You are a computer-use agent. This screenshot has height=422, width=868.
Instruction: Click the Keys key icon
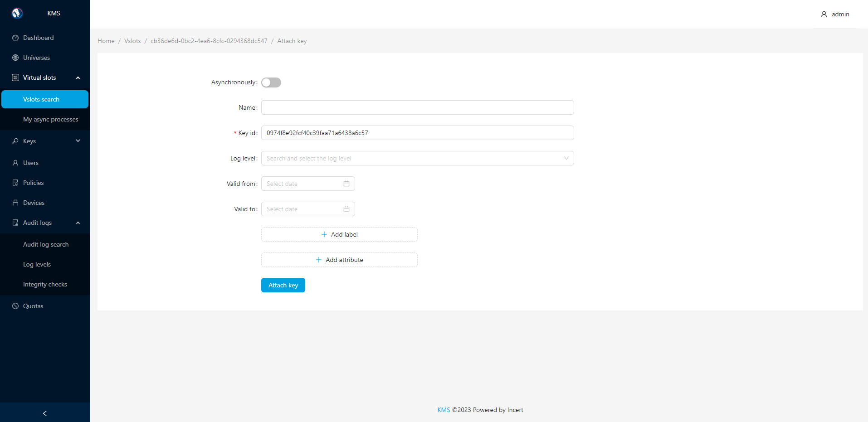tap(15, 141)
